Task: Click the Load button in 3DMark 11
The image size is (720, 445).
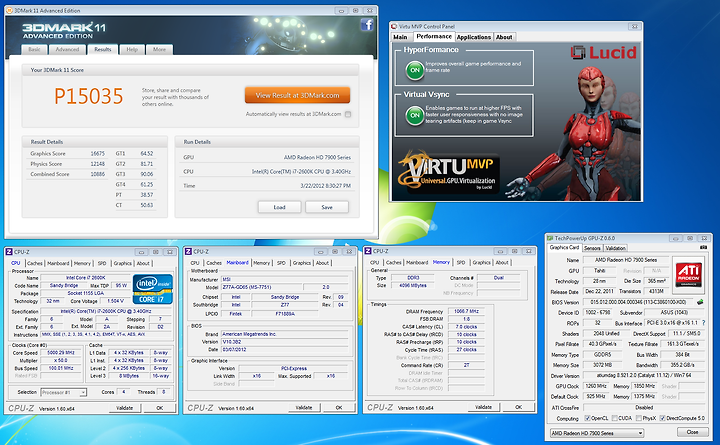Action: coord(279,207)
